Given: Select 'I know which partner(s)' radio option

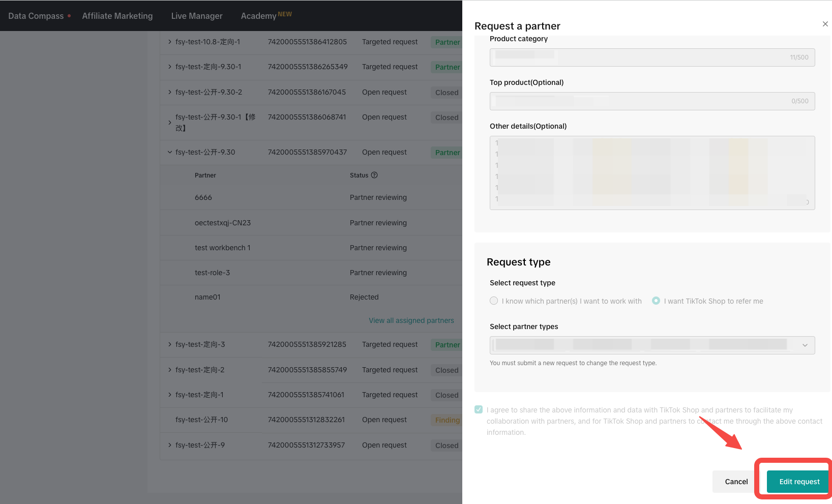Looking at the screenshot, I should point(494,301).
